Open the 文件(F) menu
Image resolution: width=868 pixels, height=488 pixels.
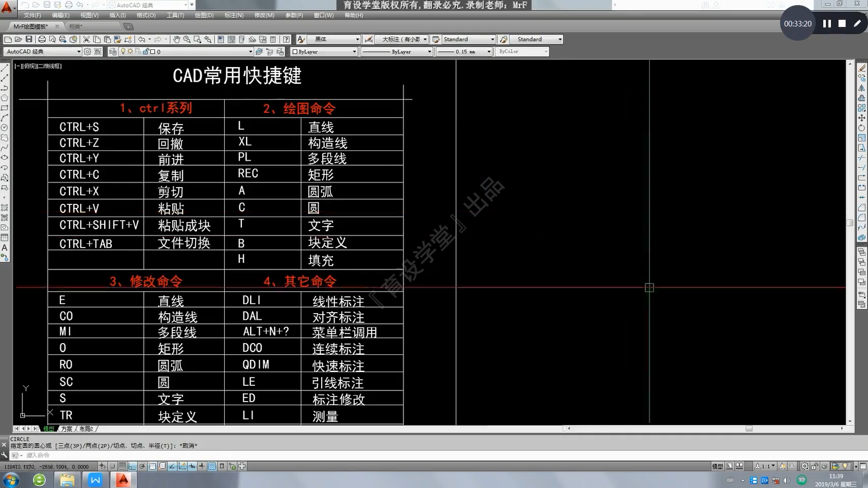pos(33,15)
